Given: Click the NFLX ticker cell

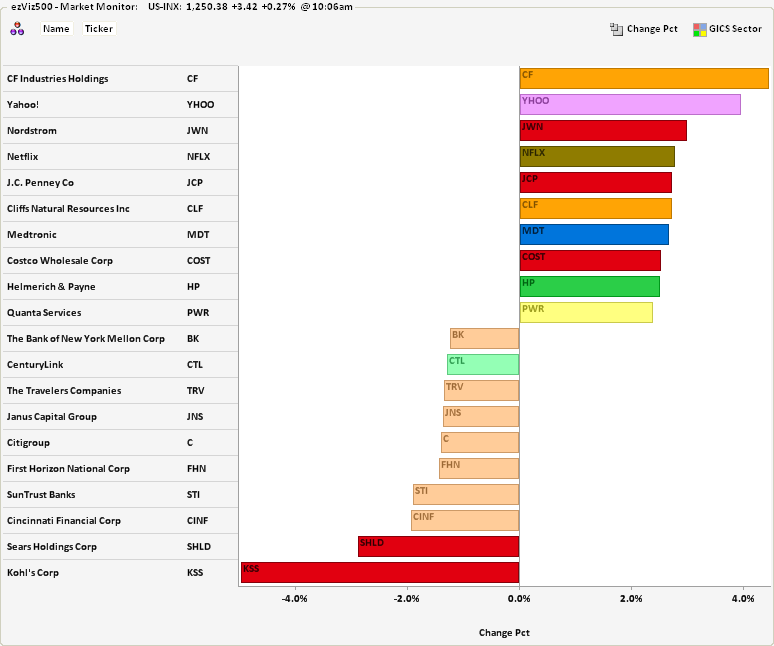Looking at the screenshot, I should coord(198,156).
